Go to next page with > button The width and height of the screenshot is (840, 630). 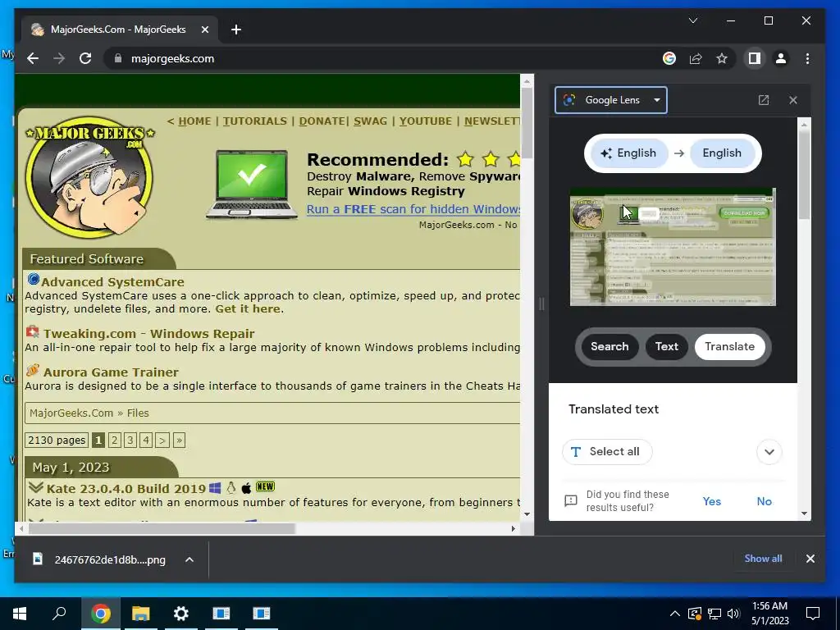click(162, 441)
